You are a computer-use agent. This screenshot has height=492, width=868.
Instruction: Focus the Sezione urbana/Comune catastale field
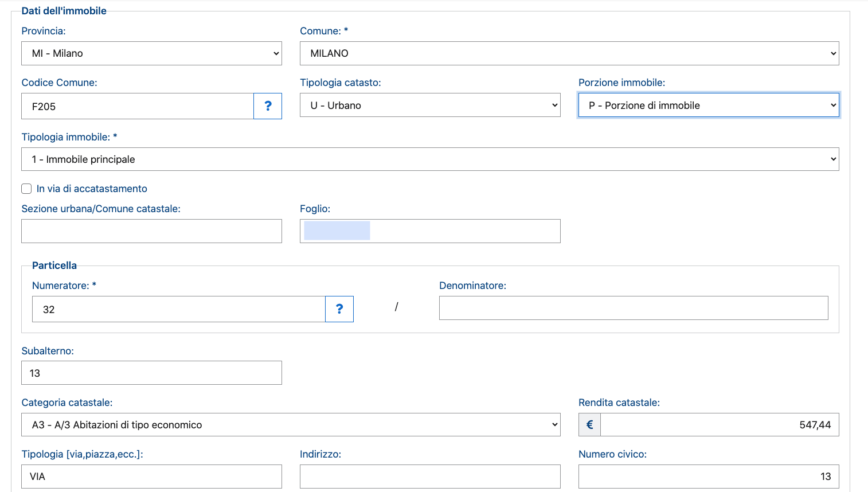pos(151,231)
